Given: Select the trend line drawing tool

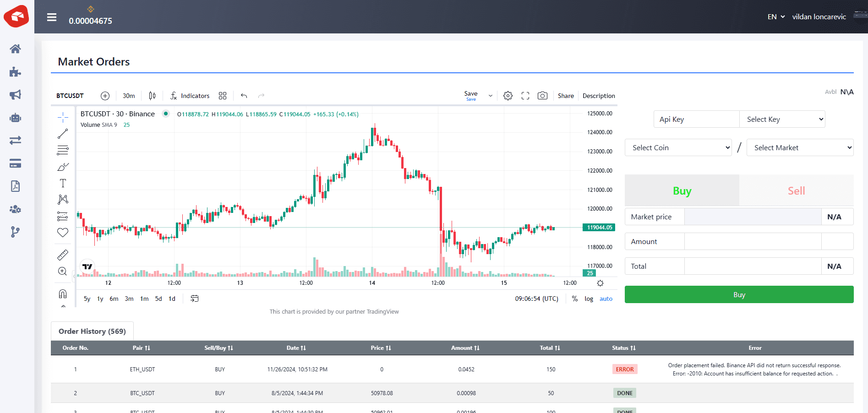Looking at the screenshot, I should [x=63, y=134].
